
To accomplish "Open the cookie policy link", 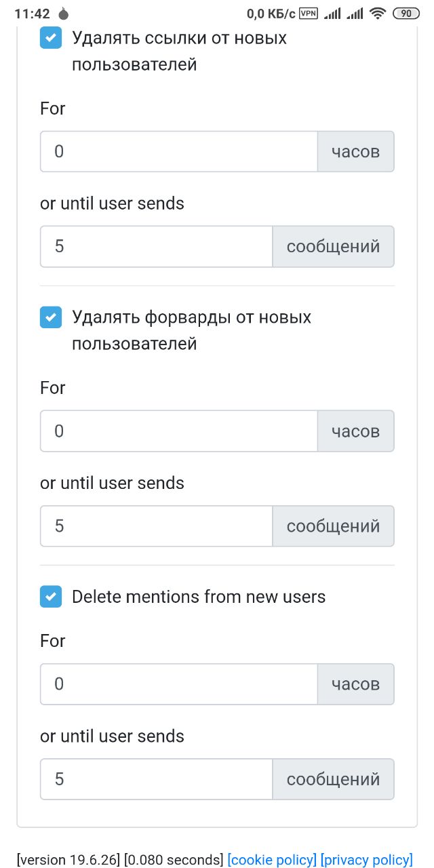I will (x=272, y=860).
